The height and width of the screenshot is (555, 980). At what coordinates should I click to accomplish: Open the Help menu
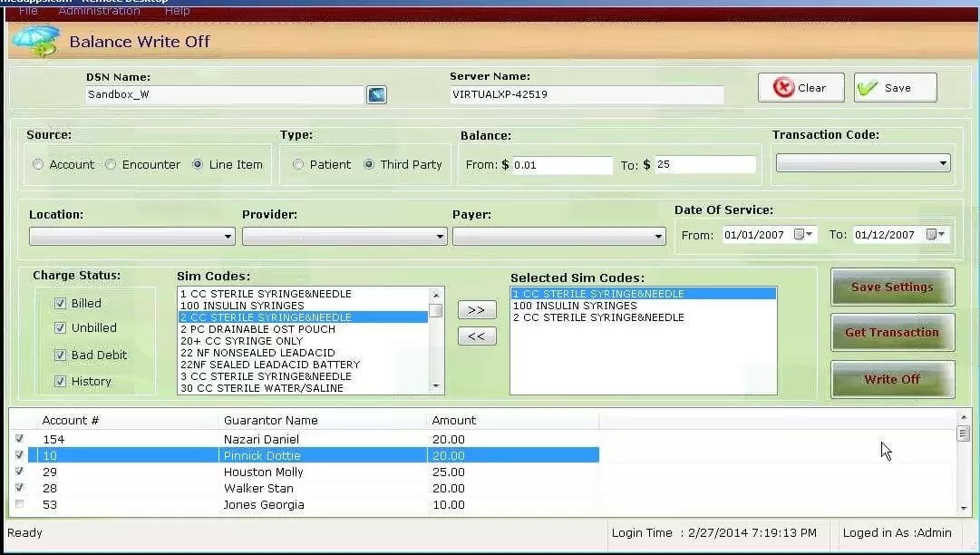tap(177, 10)
